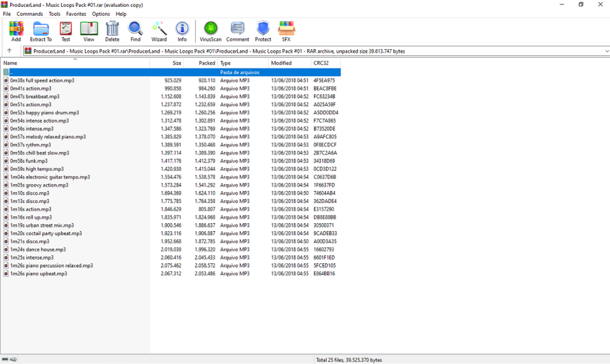Sort files by Type column header
The height and width of the screenshot is (364, 610).
pyautogui.click(x=243, y=63)
